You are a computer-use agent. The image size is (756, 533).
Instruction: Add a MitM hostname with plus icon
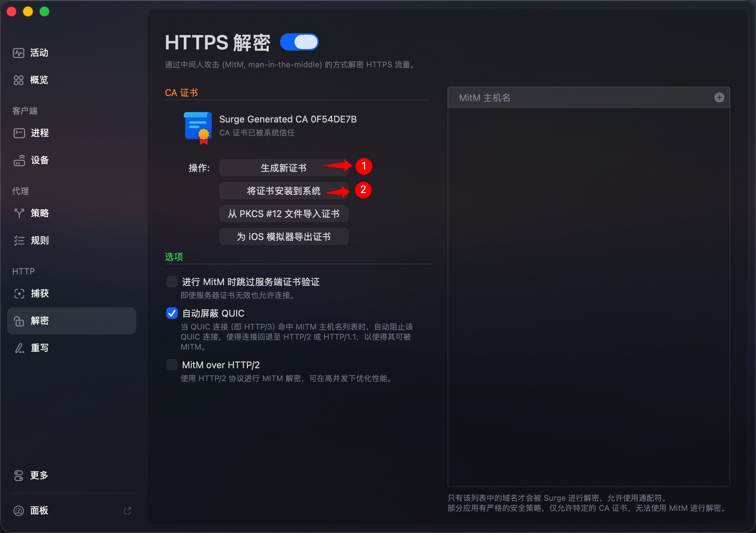point(719,97)
